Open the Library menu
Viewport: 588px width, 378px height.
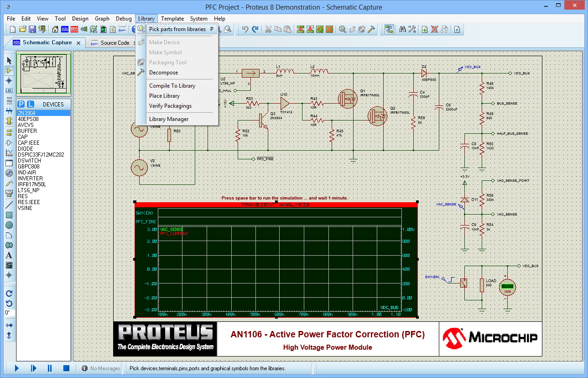pos(146,19)
